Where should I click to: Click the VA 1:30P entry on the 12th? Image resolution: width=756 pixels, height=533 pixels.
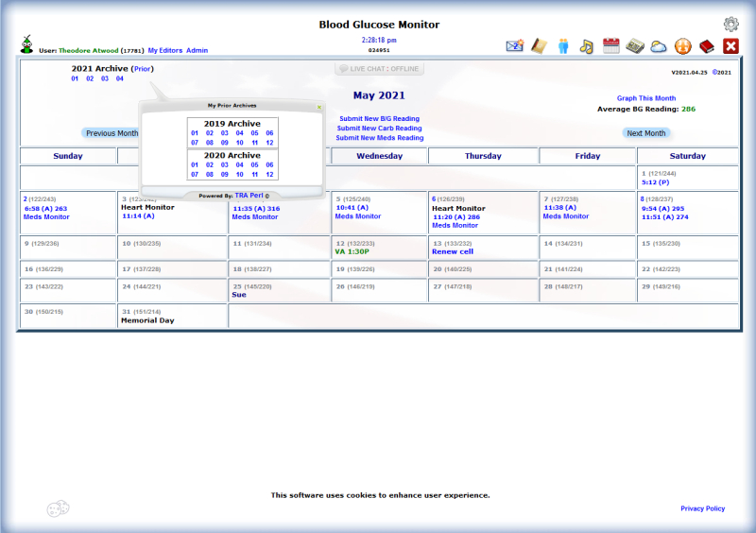(x=352, y=251)
